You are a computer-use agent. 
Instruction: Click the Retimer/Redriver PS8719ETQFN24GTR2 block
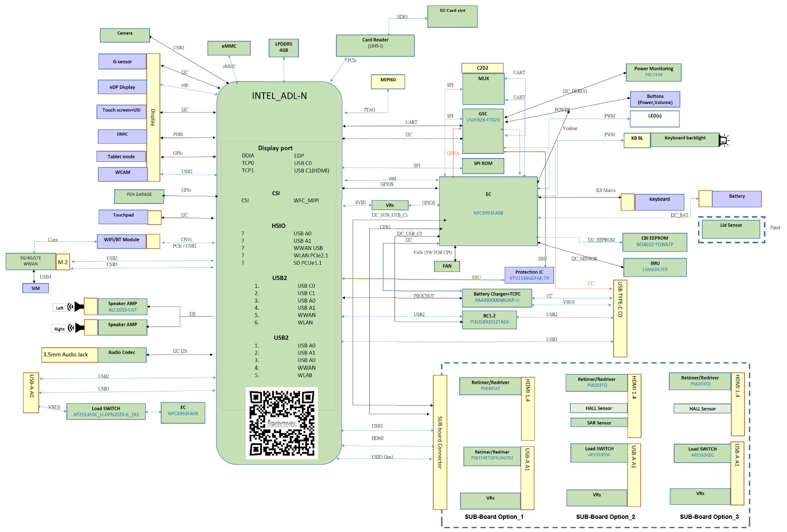pyautogui.click(x=492, y=456)
